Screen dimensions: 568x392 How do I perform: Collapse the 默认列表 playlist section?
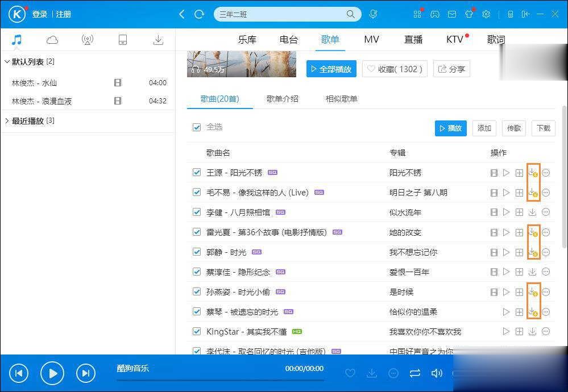tap(7, 62)
